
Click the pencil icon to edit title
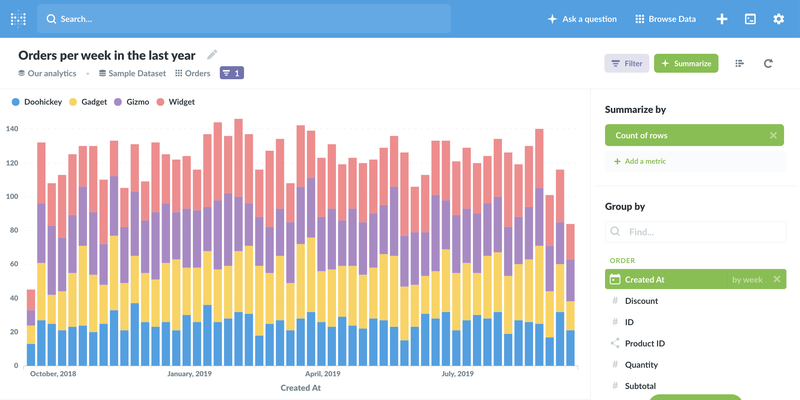[x=212, y=55]
